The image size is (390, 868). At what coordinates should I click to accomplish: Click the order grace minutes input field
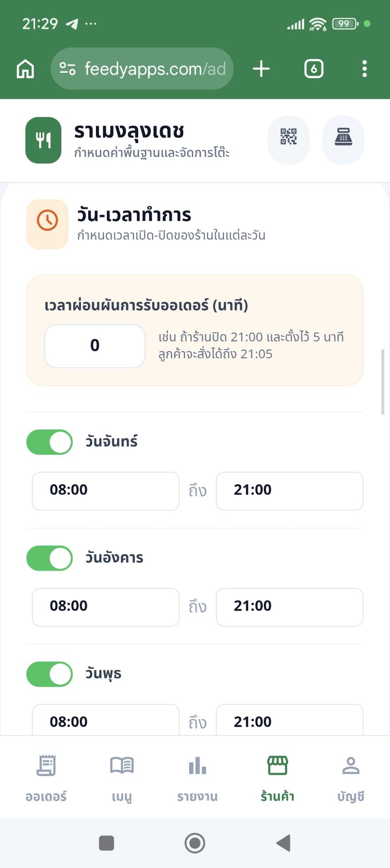point(95,346)
